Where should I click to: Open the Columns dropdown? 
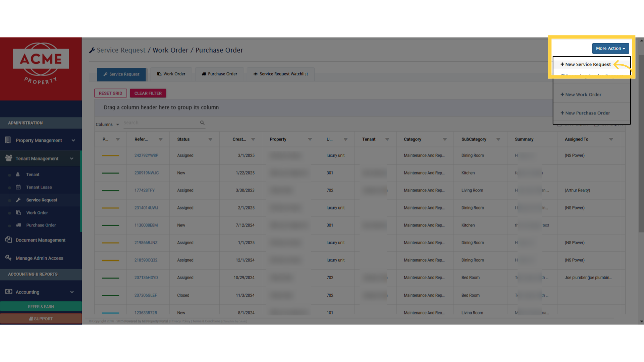pos(107,124)
